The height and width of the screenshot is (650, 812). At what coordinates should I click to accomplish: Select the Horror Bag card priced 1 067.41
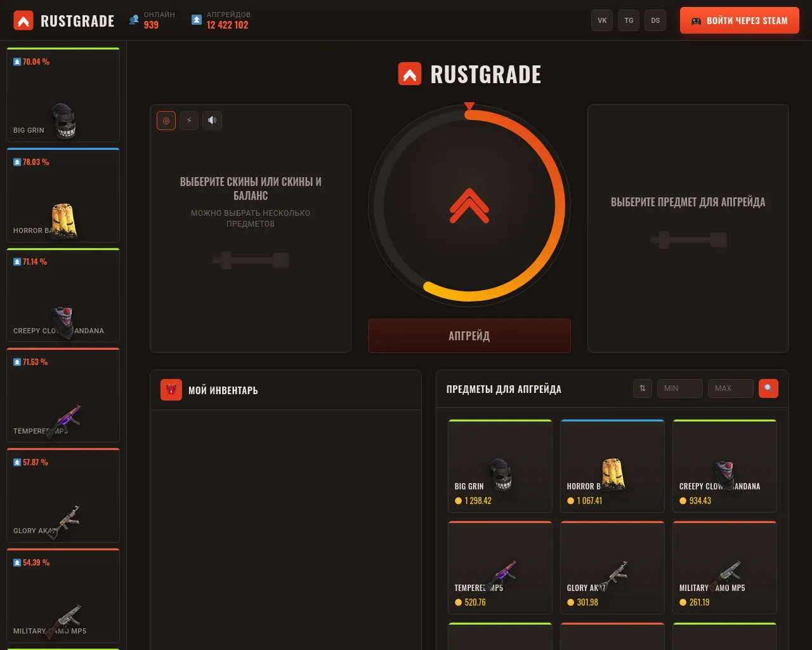click(612, 466)
